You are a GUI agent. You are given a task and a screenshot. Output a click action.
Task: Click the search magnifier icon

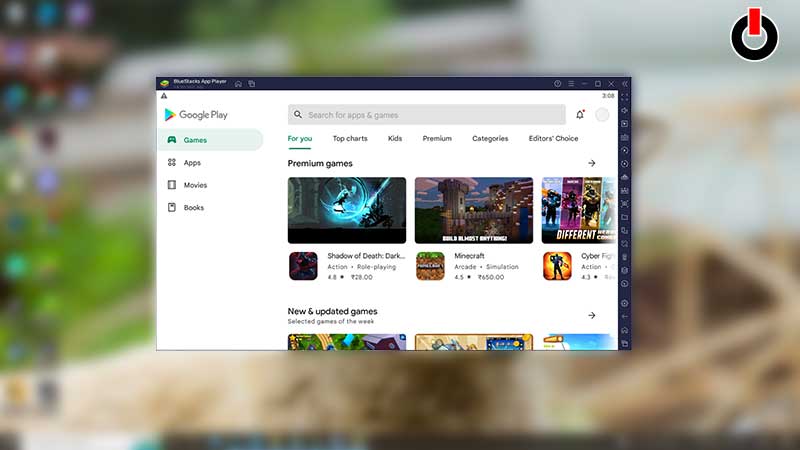point(298,115)
